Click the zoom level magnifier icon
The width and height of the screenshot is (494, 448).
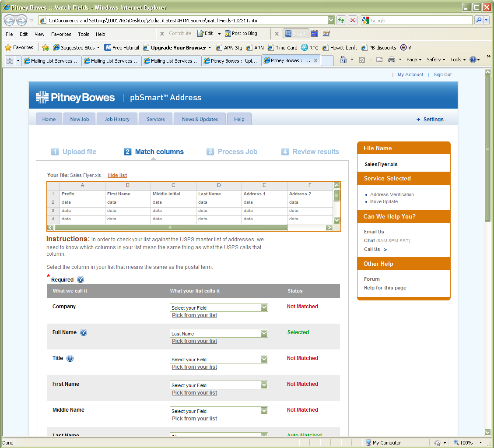pyautogui.click(x=456, y=443)
